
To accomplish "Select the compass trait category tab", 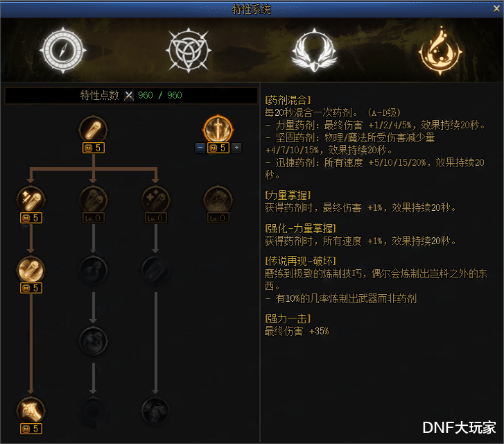I will point(63,50).
